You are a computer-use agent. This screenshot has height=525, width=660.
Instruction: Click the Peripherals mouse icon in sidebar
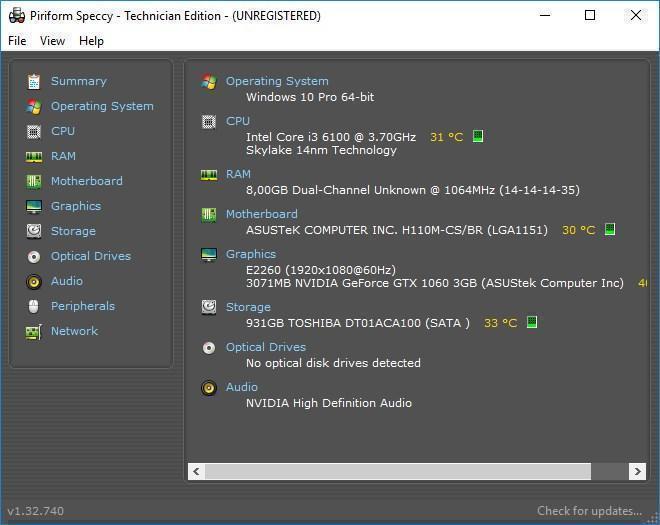click(34, 306)
